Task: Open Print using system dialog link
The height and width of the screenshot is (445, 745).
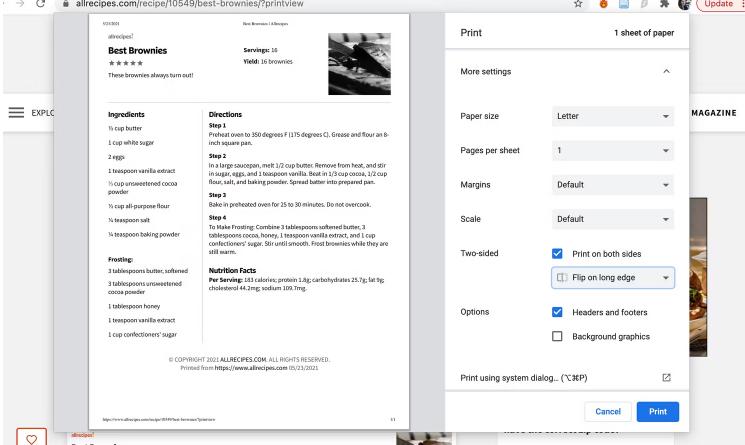Action: pos(524,378)
